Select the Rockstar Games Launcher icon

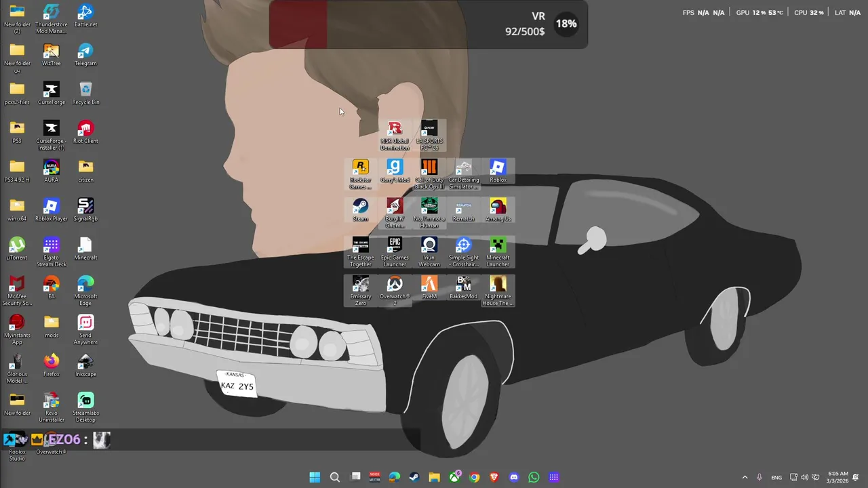pos(360,175)
